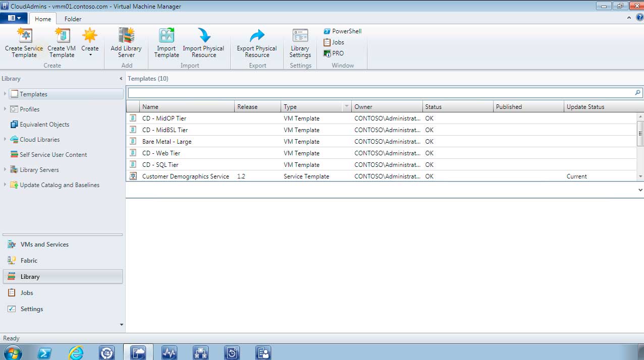Expand the Cloud Libraries tree node
644x360 pixels.
(5, 139)
